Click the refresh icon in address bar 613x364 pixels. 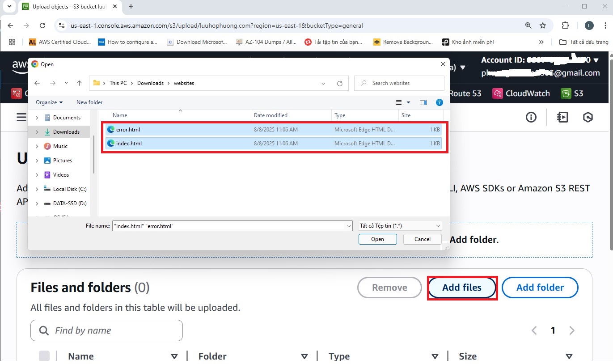pos(340,83)
